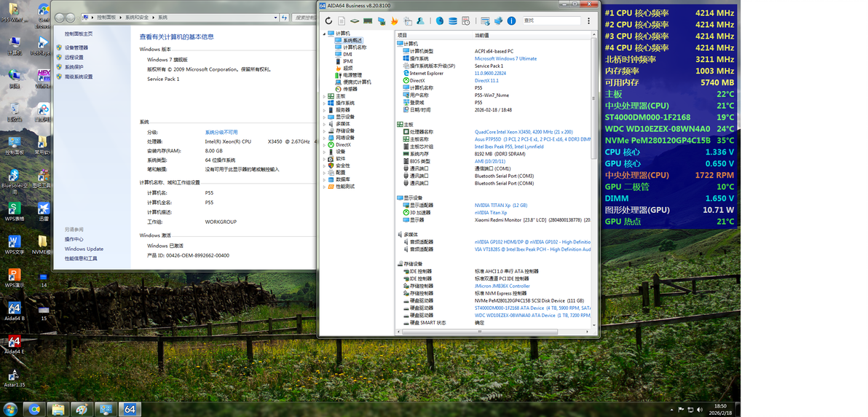Open the Report page icon in AIDA64 toolbar

(x=342, y=21)
